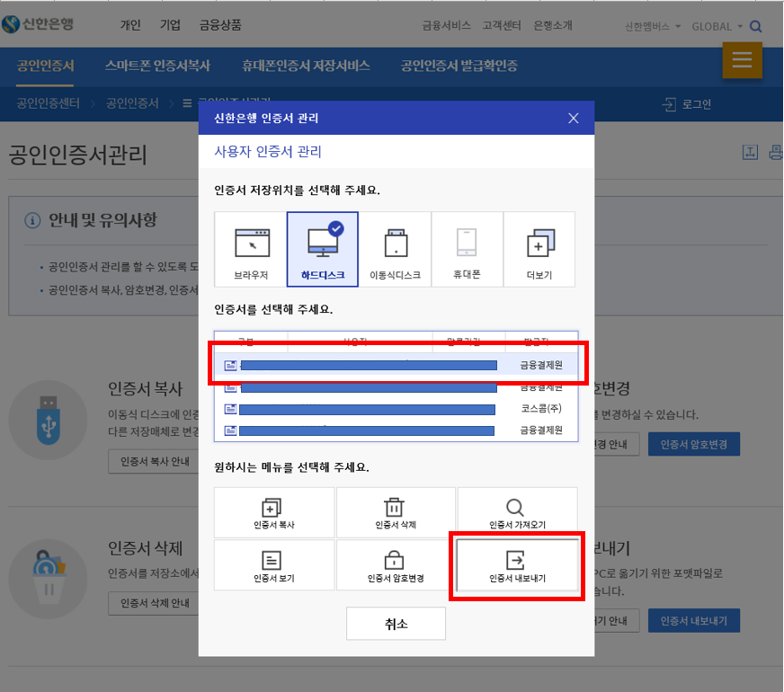Screen dimensions: 784x692
Task: Choose 휴대폰 as the storage location
Action: 467,249
